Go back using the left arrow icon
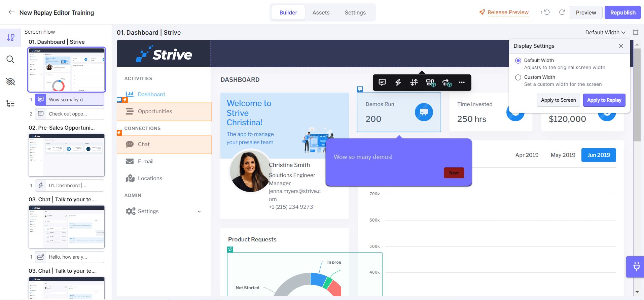Viewport: 644px width, 300px height. 12,12
